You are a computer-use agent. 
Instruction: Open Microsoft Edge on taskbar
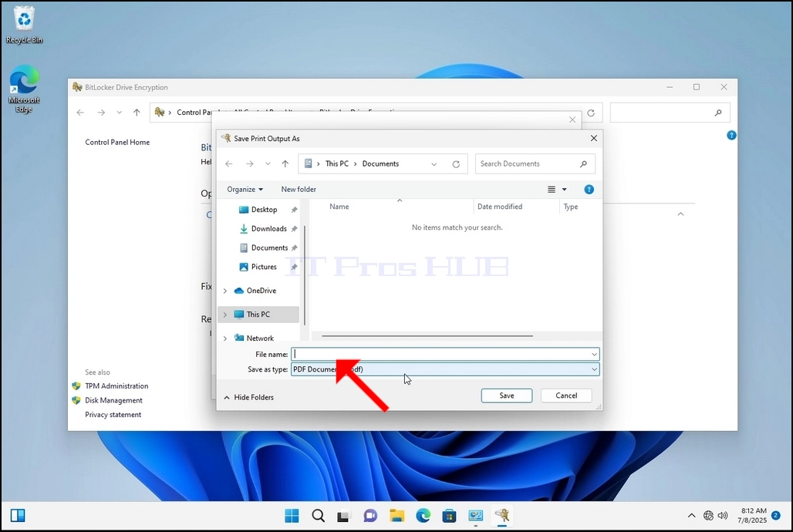point(423,516)
